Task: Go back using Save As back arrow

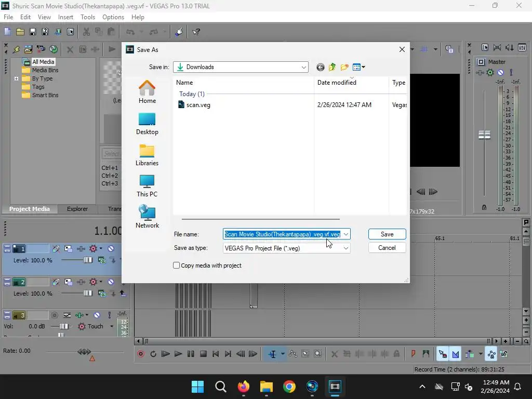Action: [320, 67]
